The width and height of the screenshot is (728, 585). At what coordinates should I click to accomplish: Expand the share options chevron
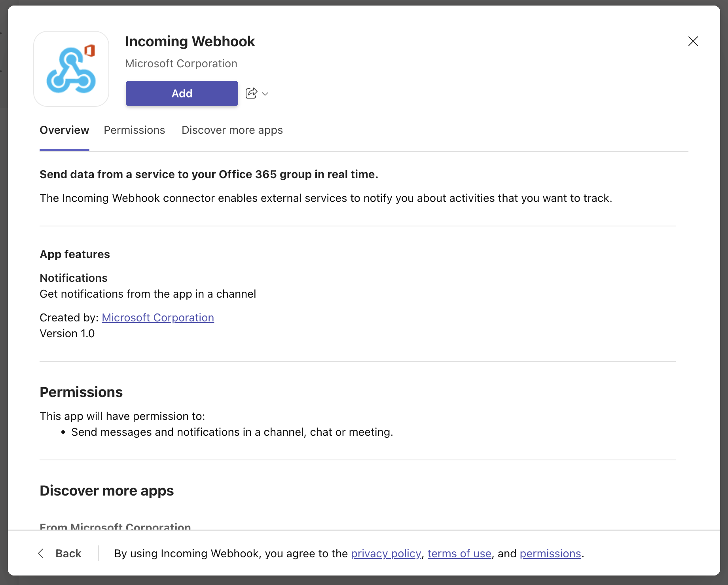(265, 94)
